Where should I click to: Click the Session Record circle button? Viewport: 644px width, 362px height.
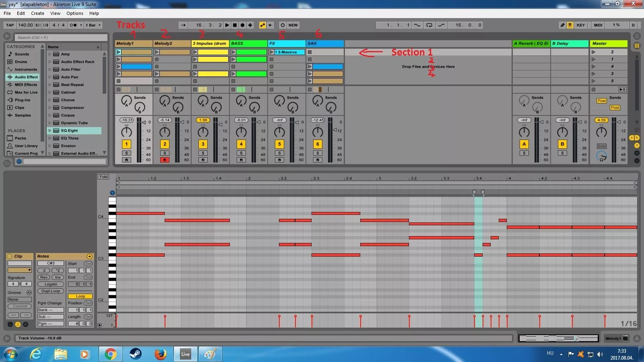pyautogui.click(x=283, y=25)
